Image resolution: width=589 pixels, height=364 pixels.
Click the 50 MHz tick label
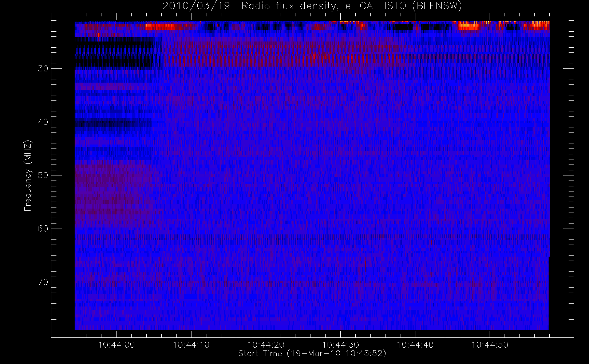point(43,175)
